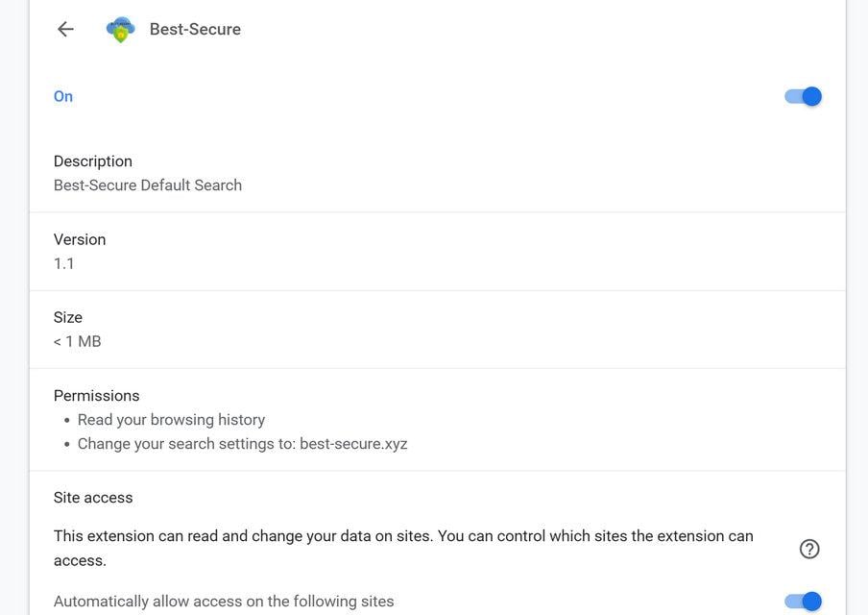868x615 pixels.
Task: Turn off the Best-Secure extension toggle
Action: (804, 96)
